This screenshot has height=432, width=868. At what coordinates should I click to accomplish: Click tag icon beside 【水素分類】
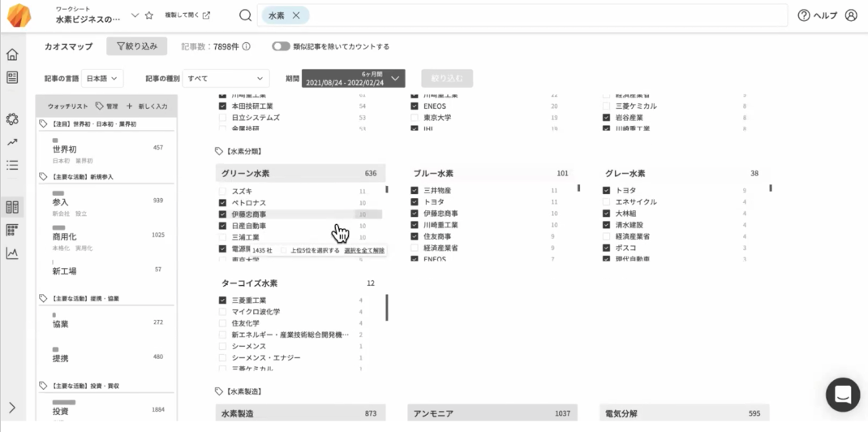[219, 151]
